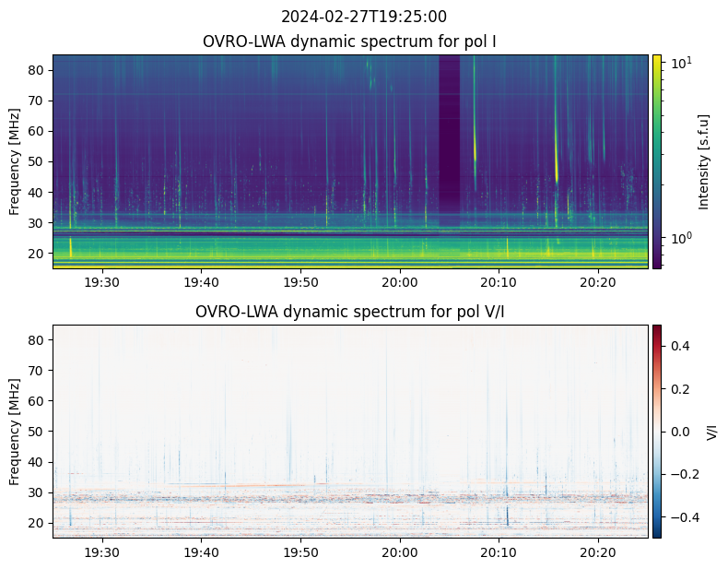Click the pol V/I dynamic spectrum title
Viewport: 728px width, 569px height.
(x=349, y=312)
